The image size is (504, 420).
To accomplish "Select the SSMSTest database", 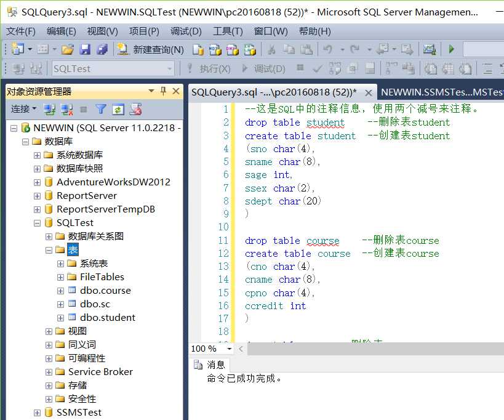I will 79,412.
